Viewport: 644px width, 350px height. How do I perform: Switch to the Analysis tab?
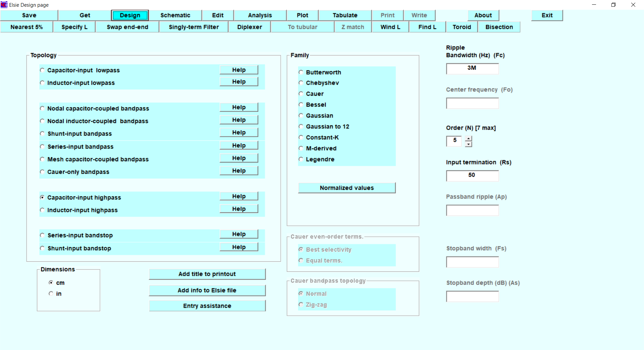(260, 15)
